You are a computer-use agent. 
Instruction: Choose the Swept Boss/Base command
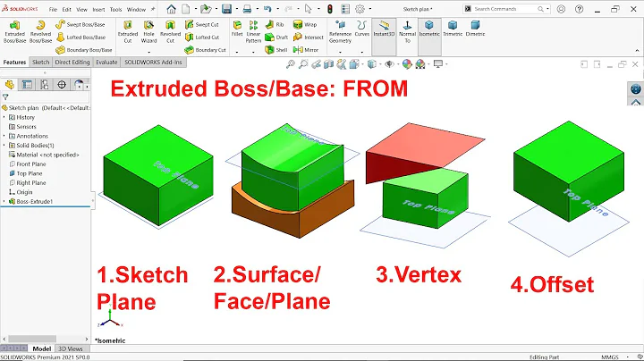pos(80,25)
